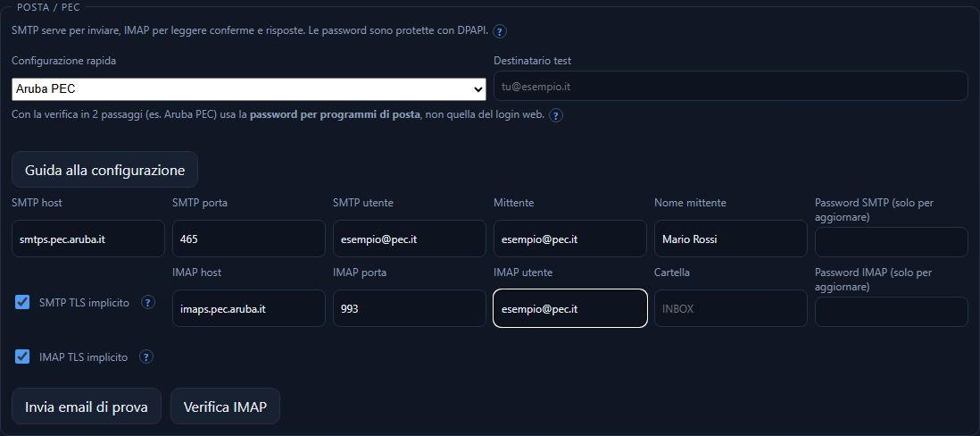Open help icon beside login web password note
The height and width of the screenshot is (436, 980).
[556, 116]
